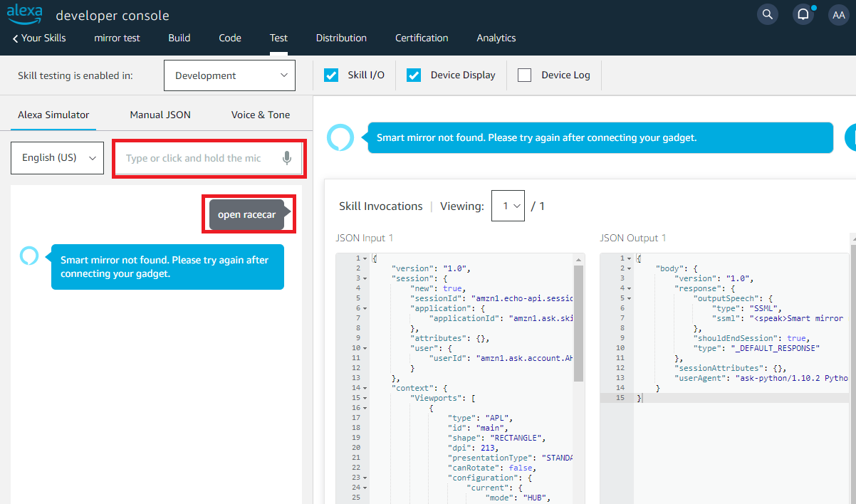
Task: Open the Distribution tab
Action: pos(341,38)
